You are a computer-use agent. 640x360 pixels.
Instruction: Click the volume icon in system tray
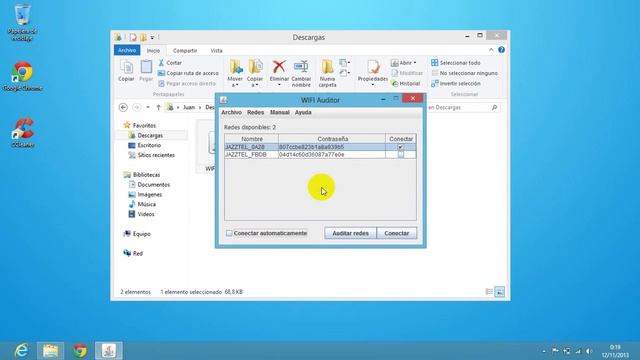[589, 351]
